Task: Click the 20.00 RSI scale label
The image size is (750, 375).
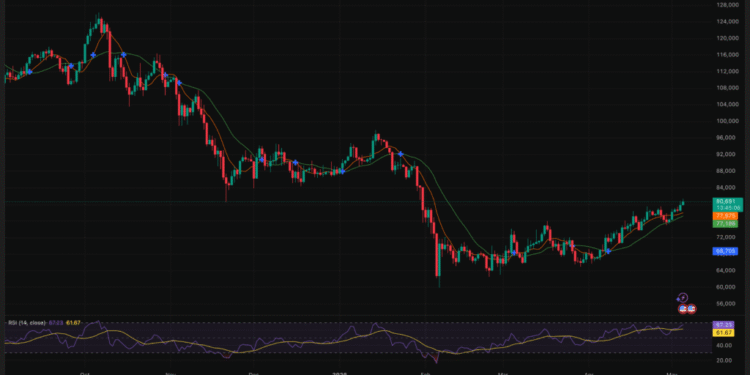Action: (724, 360)
